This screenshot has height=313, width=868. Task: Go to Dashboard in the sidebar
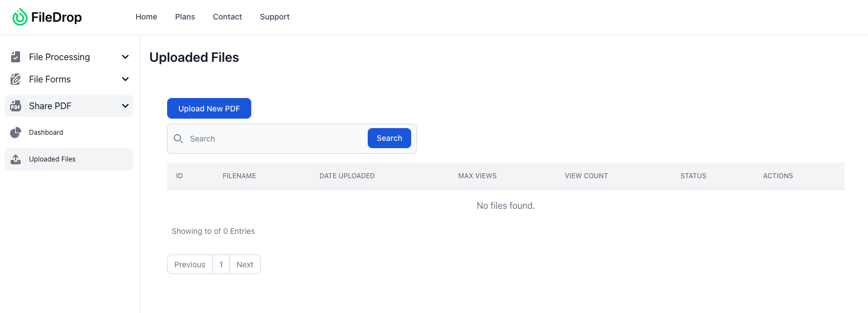[x=69, y=133]
